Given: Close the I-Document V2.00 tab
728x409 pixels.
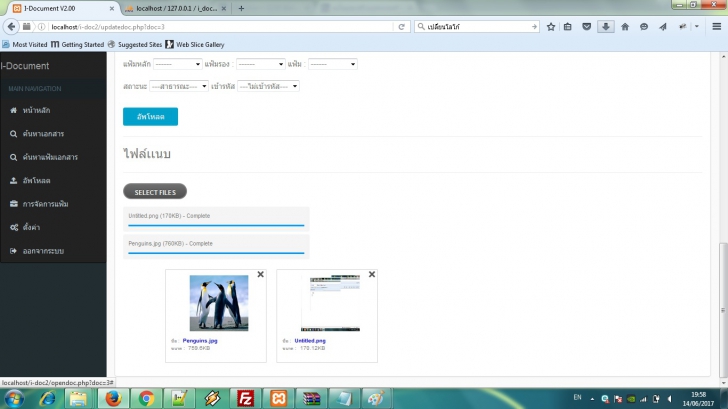Looking at the screenshot, I should 112,8.
